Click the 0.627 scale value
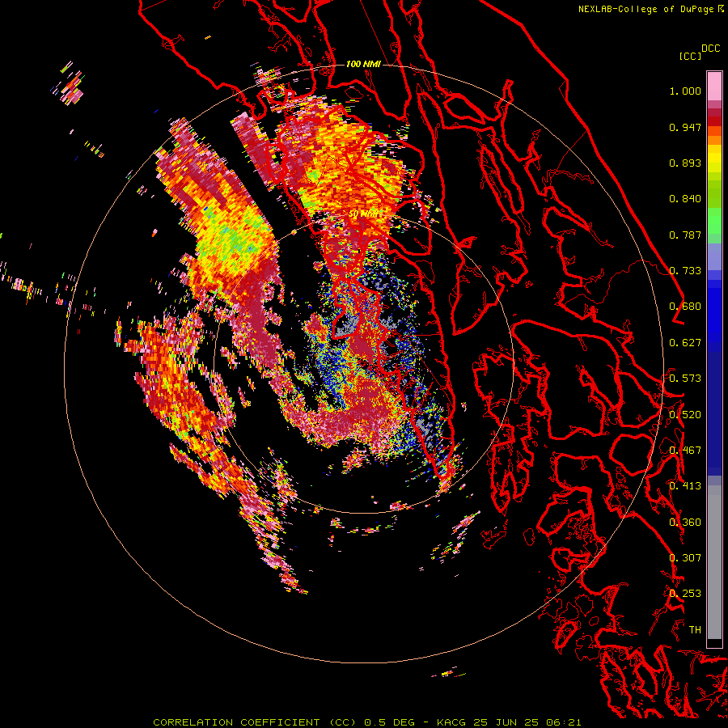The image size is (728, 728). pyautogui.click(x=685, y=343)
